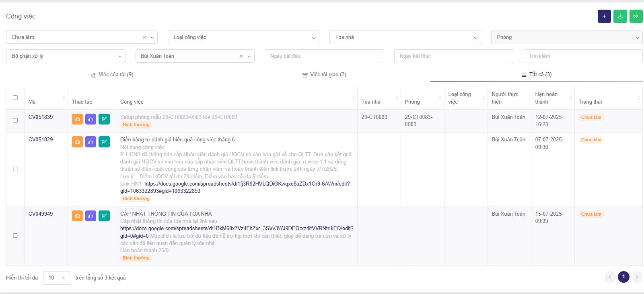
Task: Change the page size stepper showing 10
Action: click(57, 278)
